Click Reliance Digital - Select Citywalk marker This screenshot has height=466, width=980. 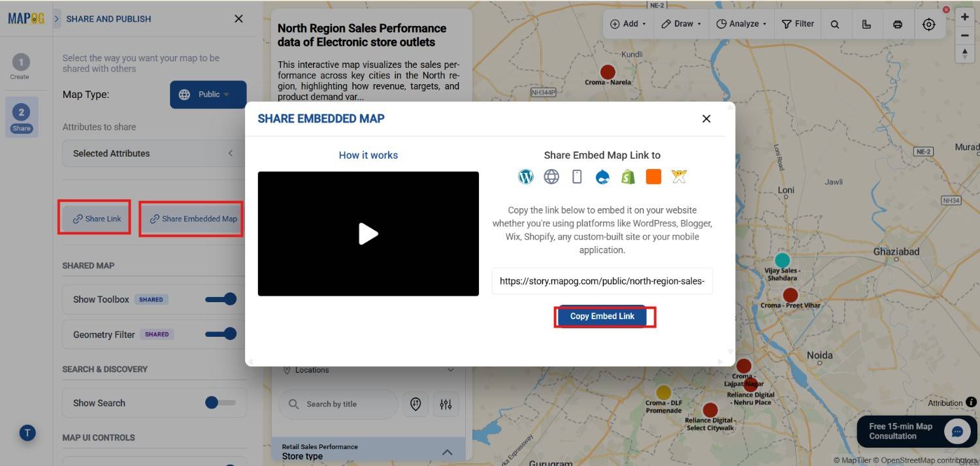coord(710,410)
